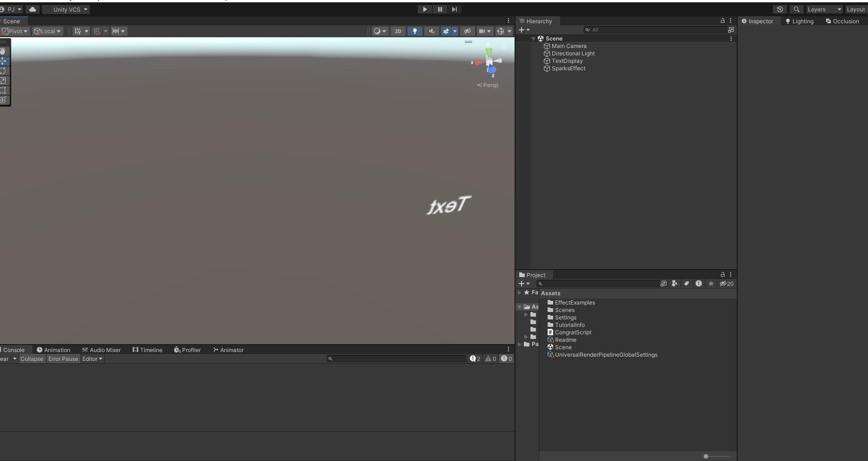Select SparksEffect in the Hierarchy
Viewport: 868px width, 461px height.
click(x=568, y=68)
